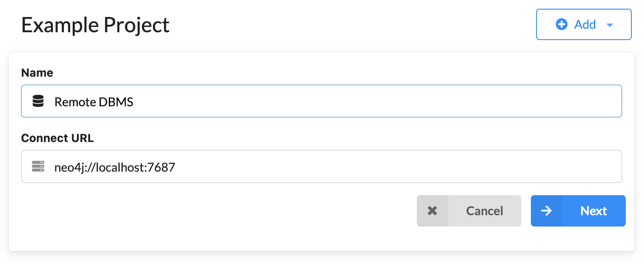Click port "7687" in the Connect URL
The height and width of the screenshot is (264, 644).
[161, 167]
